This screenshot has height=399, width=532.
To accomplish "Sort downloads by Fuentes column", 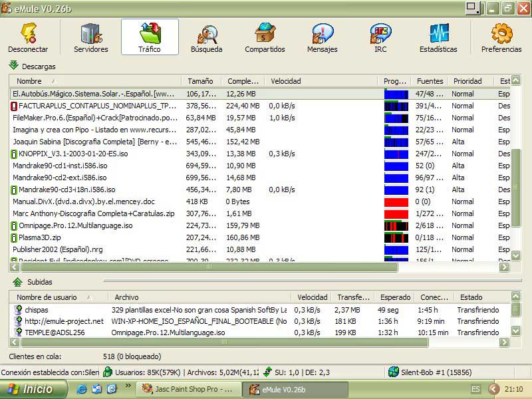I will coord(430,81).
